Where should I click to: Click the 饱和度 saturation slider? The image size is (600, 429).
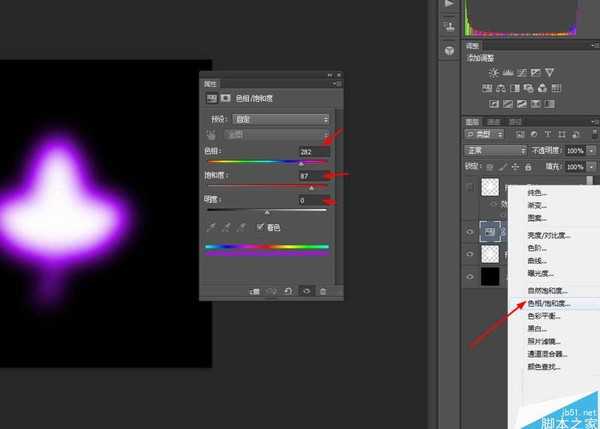[x=267, y=186]
